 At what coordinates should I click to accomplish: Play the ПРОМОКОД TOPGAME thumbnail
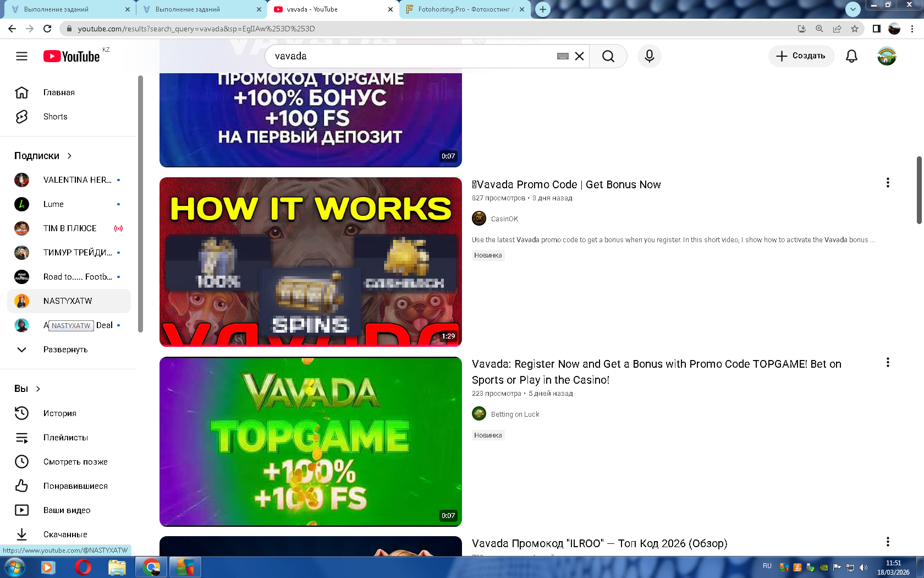pos(311,120)
